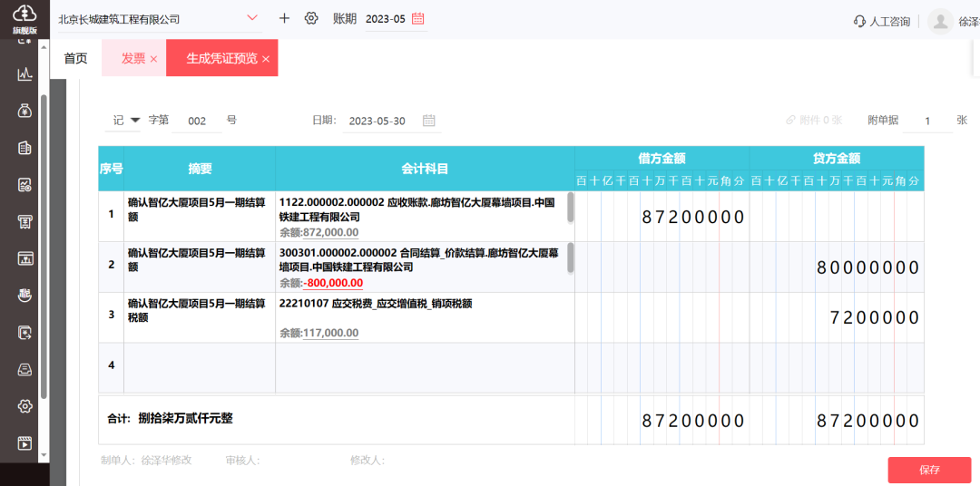
Task: Click the 保存 button
Action: click(929, 470)
